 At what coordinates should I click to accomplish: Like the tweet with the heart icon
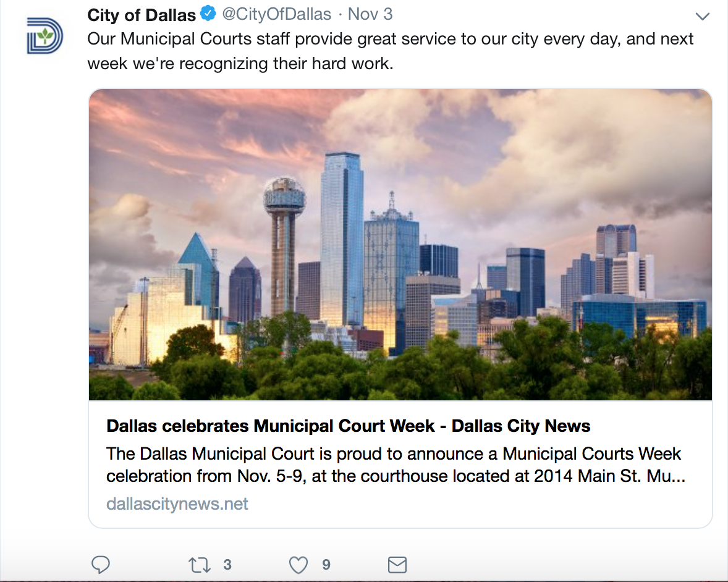(x=298, y=565)
